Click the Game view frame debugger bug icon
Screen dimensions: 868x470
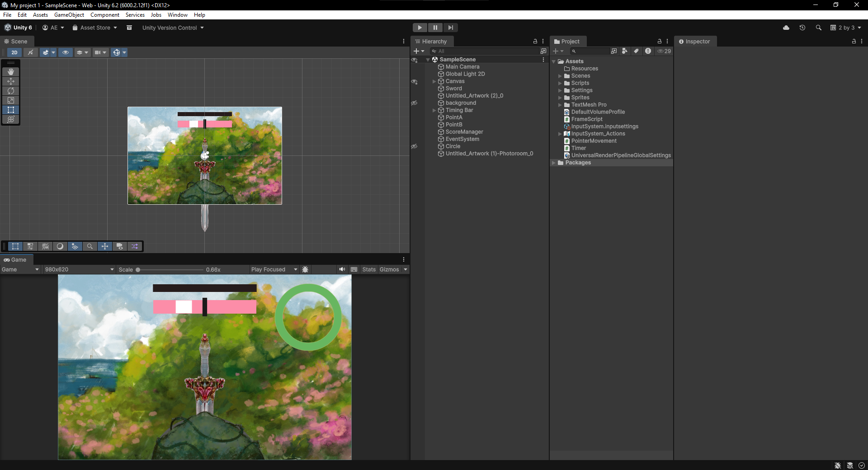click(306, 269)
